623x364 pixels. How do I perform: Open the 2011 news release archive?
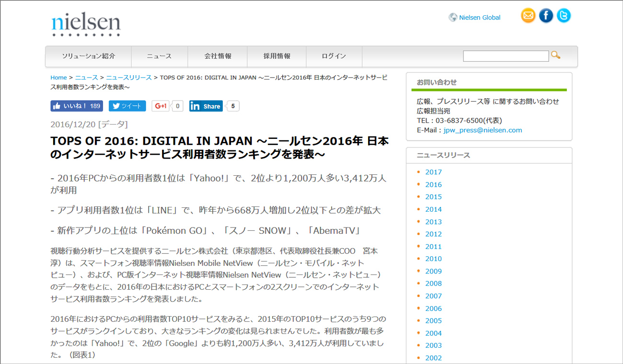pyautogui.click(x=433, y=247)
